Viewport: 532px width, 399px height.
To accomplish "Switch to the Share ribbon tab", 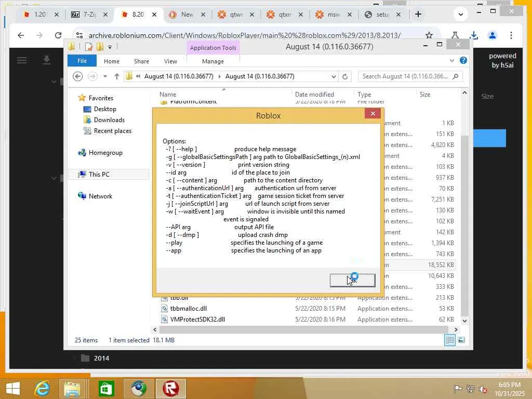I will point(141,61).
